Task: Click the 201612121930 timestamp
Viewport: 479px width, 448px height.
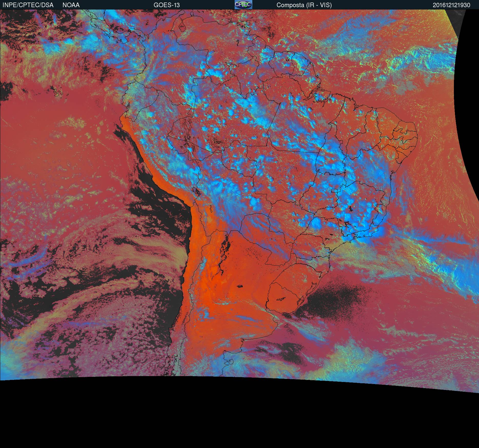Action: pyautogui.click(x=452, y=5)
